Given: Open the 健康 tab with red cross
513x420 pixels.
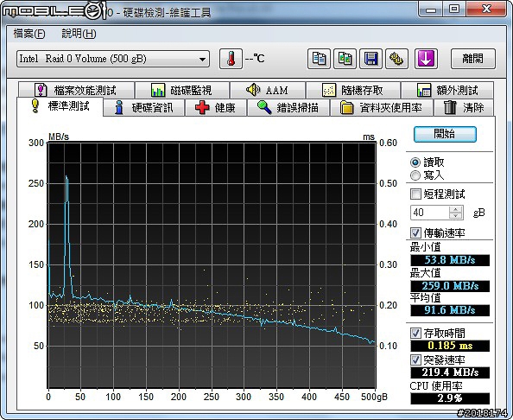Looking at the screenshot, I should pos(216,108).
